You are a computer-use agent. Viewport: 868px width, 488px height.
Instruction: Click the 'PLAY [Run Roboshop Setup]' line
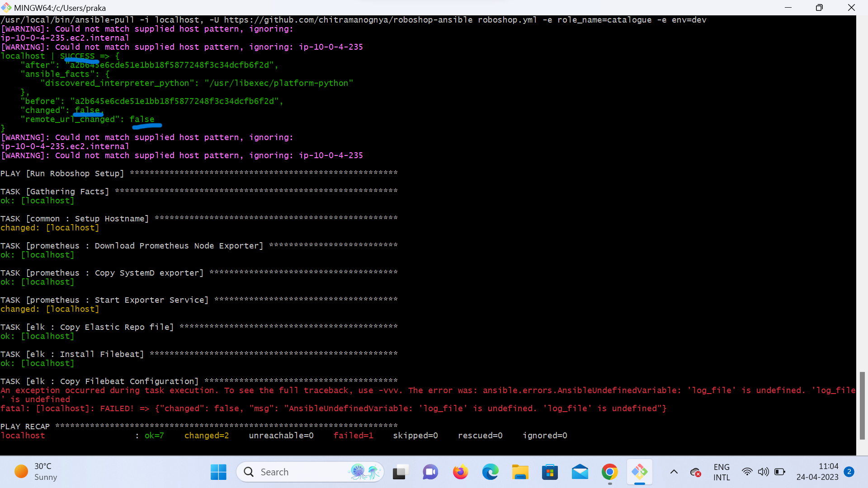(199, 174)
